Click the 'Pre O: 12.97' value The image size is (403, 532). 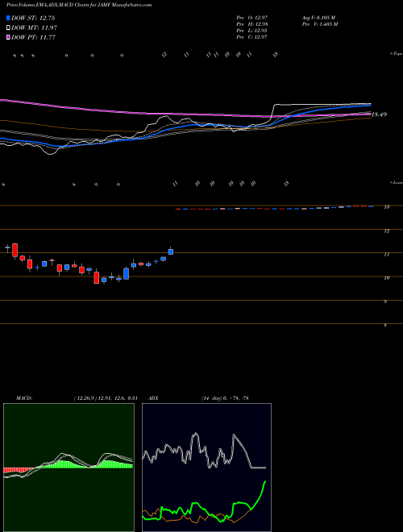coord(252,17)
